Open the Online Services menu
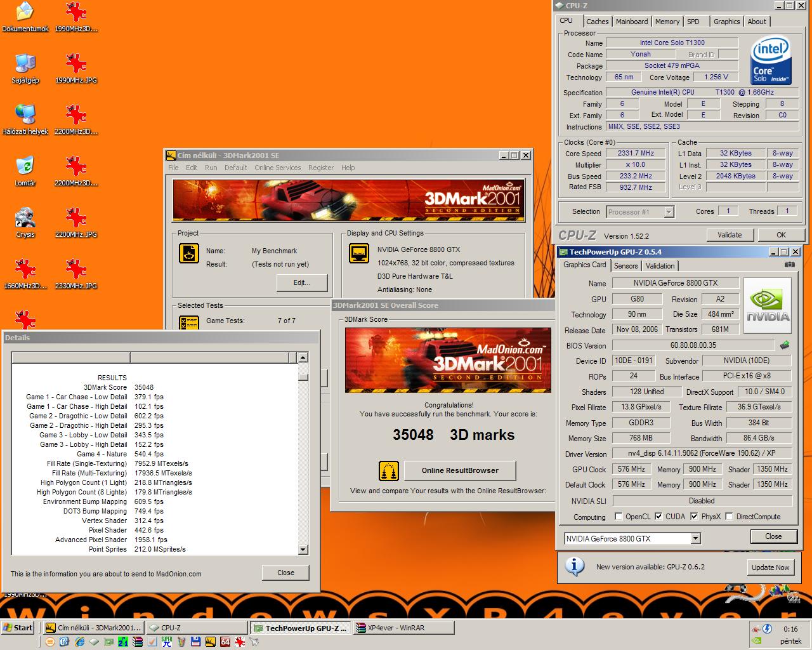 pos(278,168)
